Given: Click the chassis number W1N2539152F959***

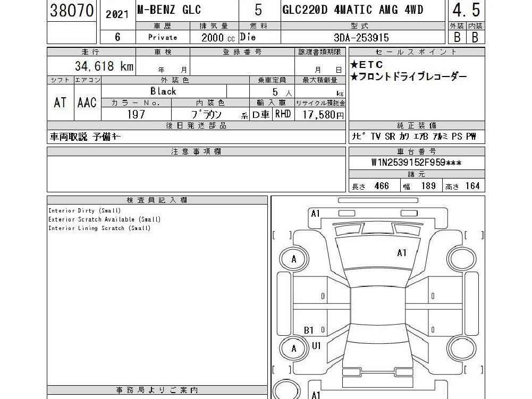Looking at the screenshot, I should (x=416, y=163).
